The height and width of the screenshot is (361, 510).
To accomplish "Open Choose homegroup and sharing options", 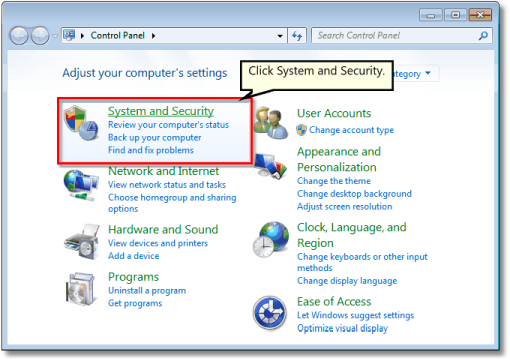I will coord(172,203).
